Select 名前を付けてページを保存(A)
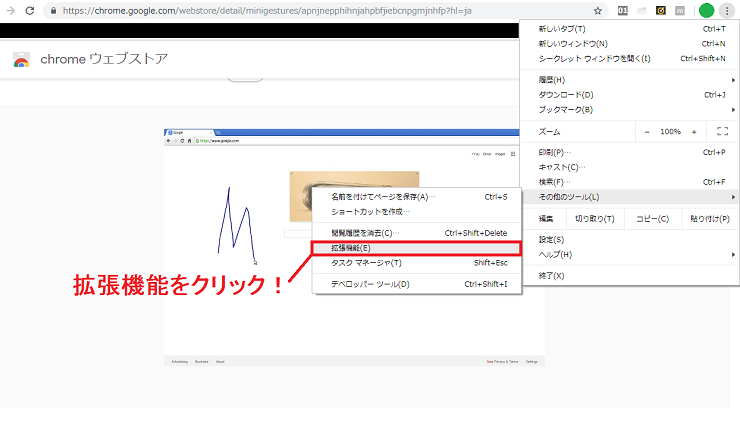The image size is (740, 431). 417,197
